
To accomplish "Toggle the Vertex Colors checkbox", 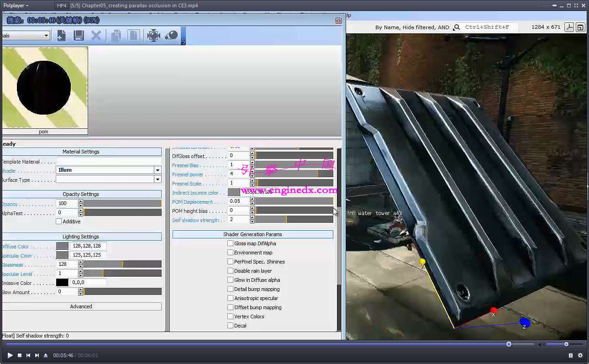I will (x=231, y=317).
